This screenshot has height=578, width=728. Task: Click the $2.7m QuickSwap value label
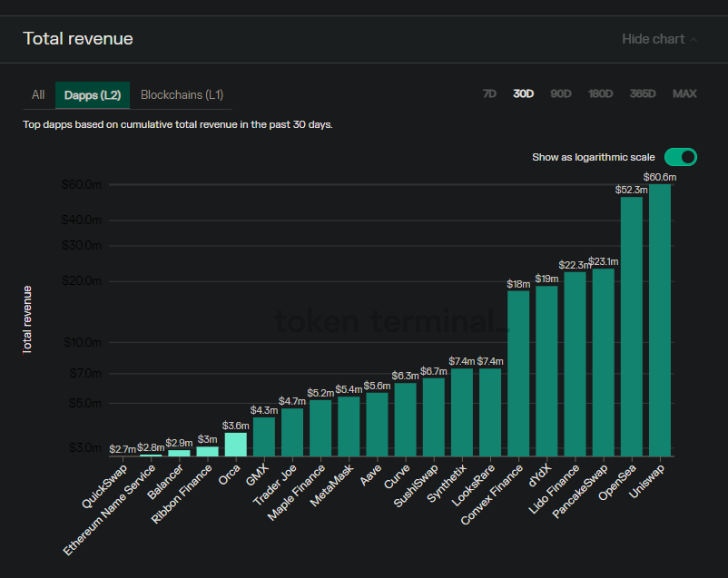[123, 449]
